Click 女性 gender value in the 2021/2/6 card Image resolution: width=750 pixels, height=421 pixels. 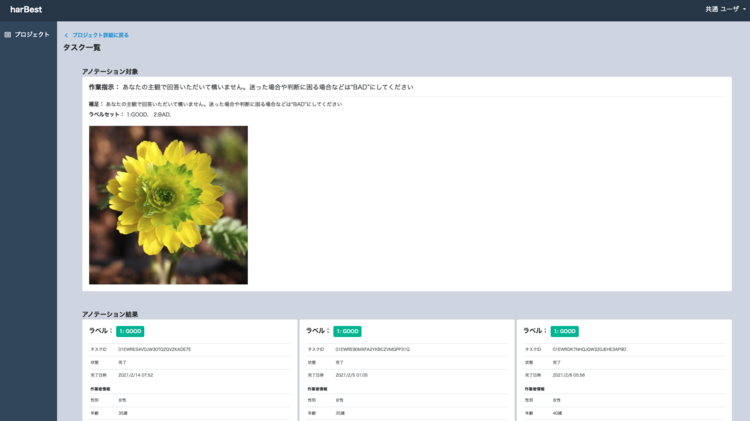(556, 400)
